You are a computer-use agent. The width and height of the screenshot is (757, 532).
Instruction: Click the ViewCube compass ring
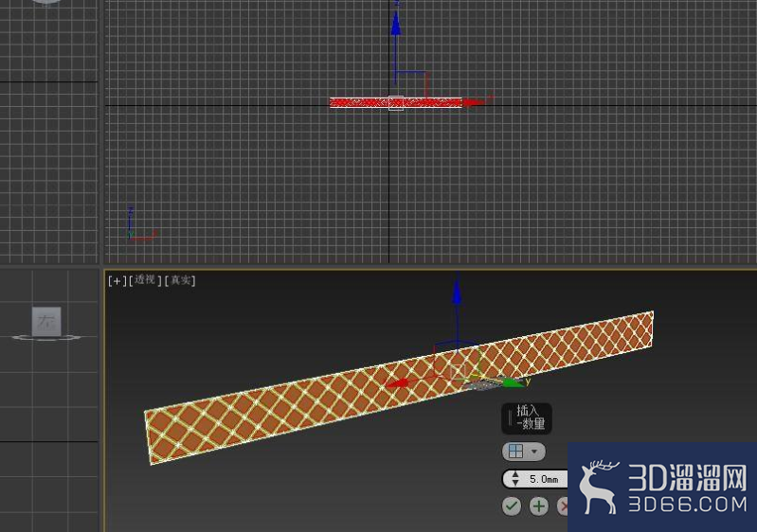pyautogui.click(x=46, y=337)
